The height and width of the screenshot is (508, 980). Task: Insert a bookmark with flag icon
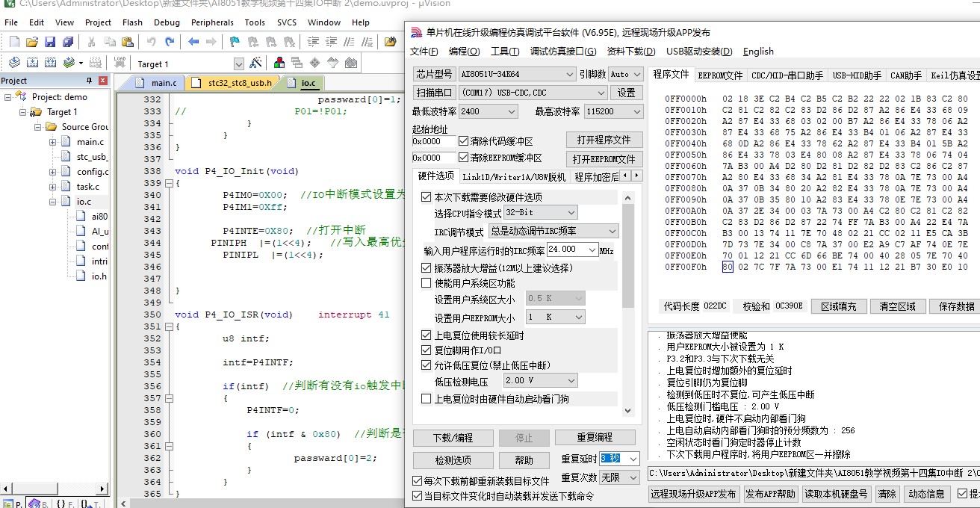(235, 42)
